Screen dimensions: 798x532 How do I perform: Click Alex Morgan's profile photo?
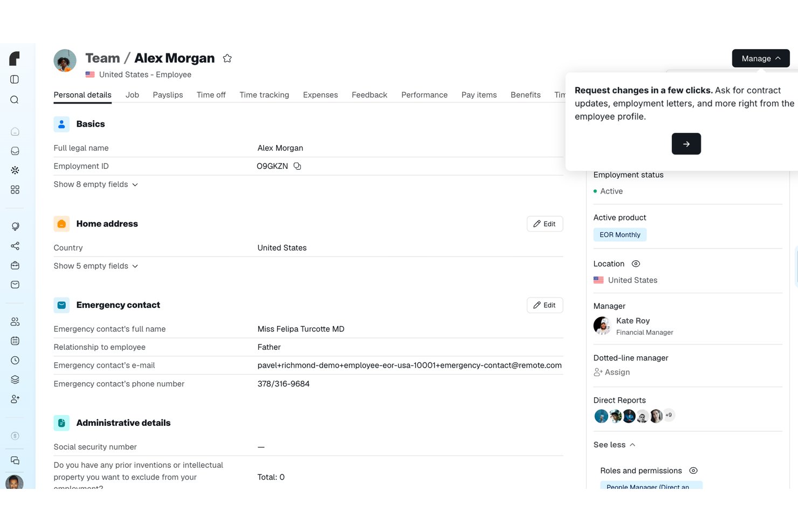65,60
